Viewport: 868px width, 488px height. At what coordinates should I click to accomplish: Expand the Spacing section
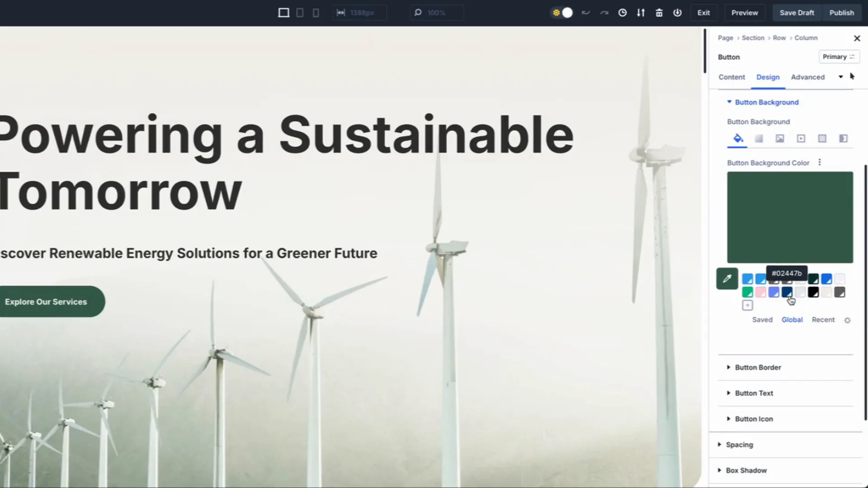(x=739, y=445)
